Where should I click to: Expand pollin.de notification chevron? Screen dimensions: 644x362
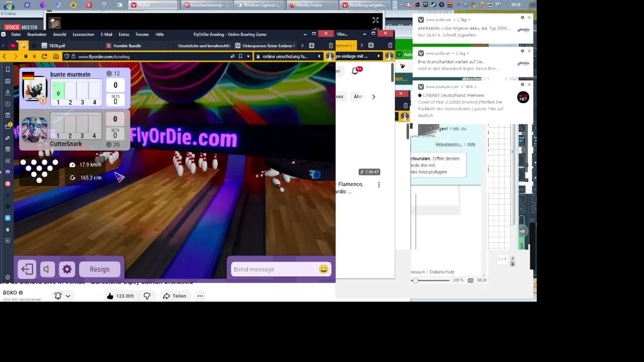[x=469, y=20]
